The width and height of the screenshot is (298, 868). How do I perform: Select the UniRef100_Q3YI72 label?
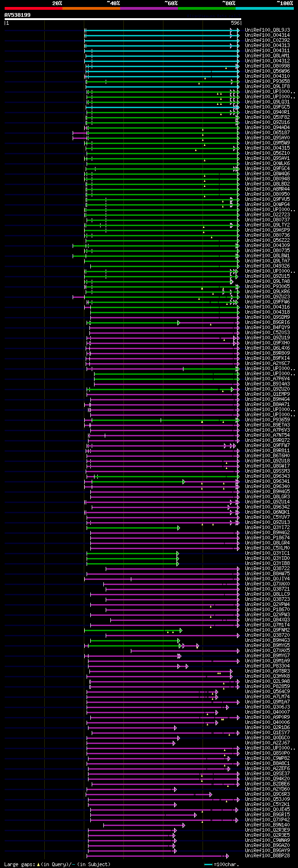point(267,527)
